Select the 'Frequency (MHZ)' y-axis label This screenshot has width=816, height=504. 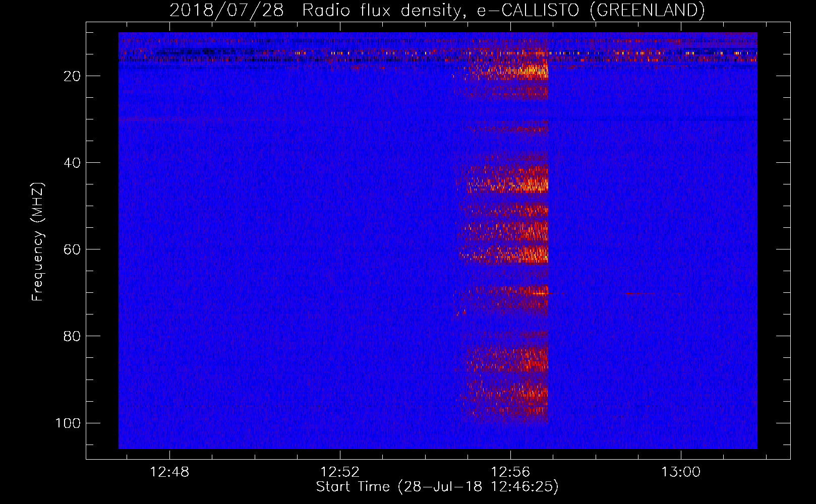click(x=38, y=241)
